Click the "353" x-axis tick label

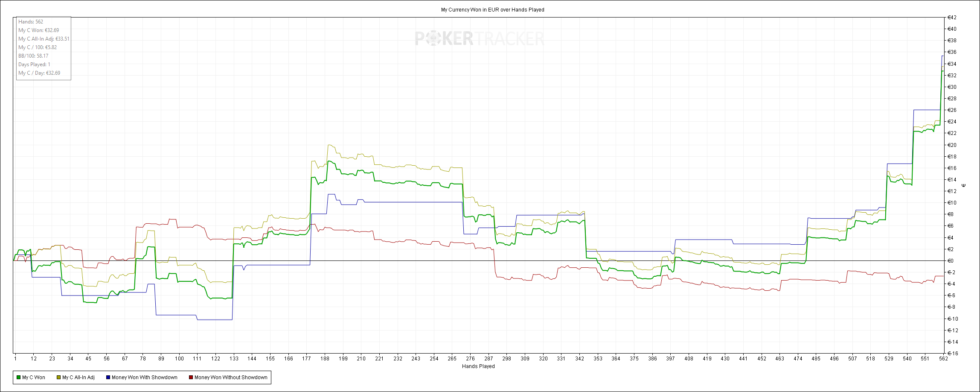[x=598, y=359]
